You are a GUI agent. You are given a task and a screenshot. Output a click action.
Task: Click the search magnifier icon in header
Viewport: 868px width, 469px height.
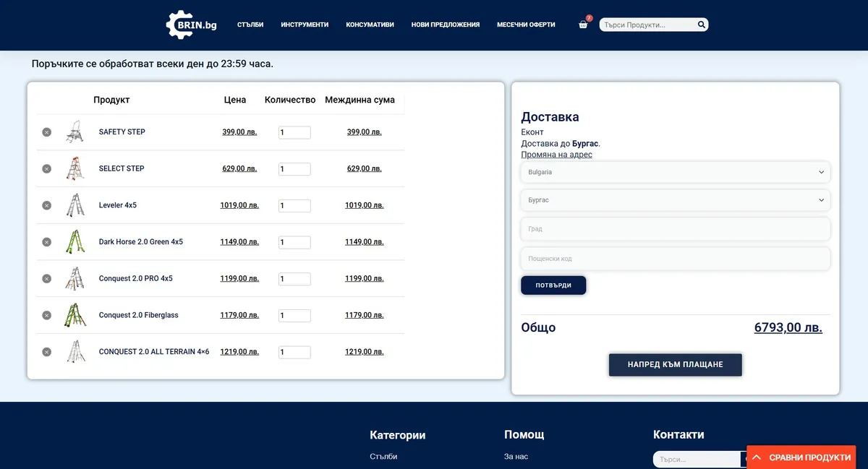tap(701, 25)
